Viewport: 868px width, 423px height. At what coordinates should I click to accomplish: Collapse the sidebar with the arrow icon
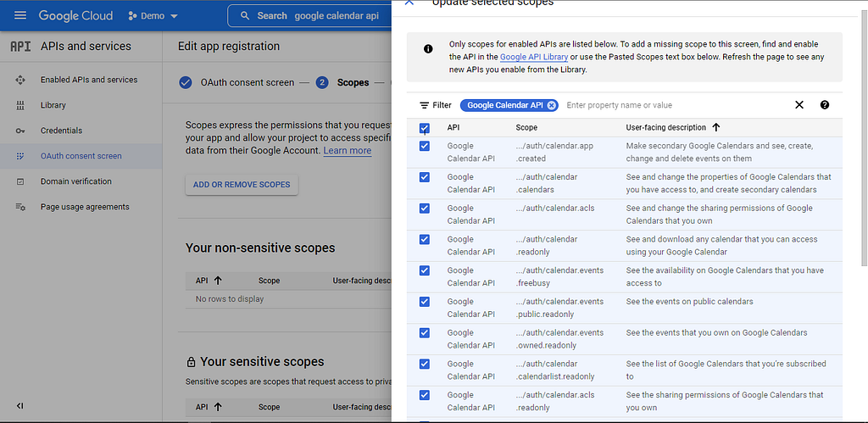coord(20,406)
